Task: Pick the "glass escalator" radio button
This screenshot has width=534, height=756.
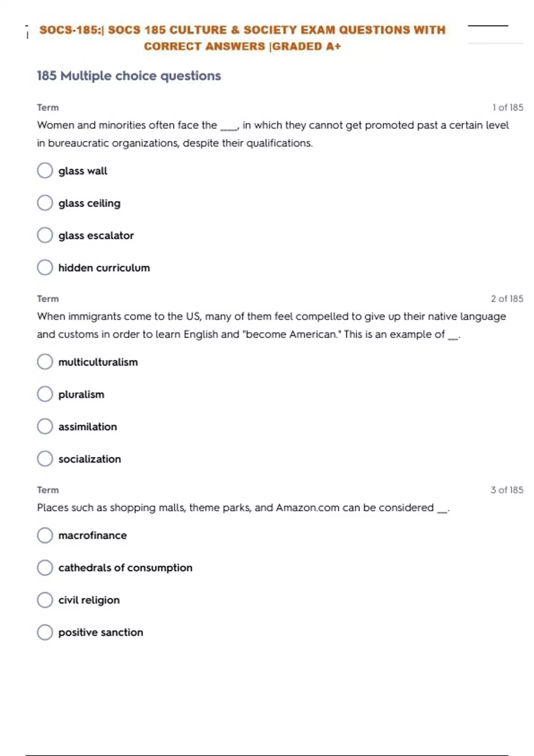Action: point(45,235)
